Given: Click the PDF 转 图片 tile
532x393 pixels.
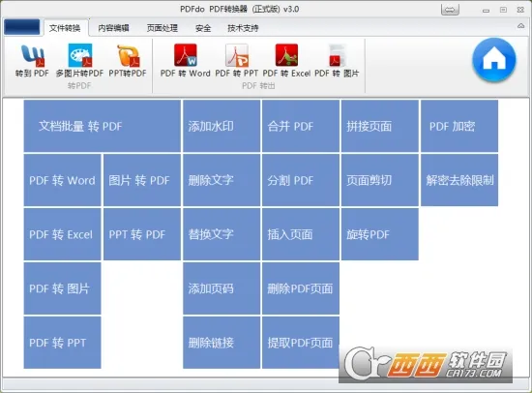Looking at the screenshot, I should pyautogui.click(x=63, y=288).
